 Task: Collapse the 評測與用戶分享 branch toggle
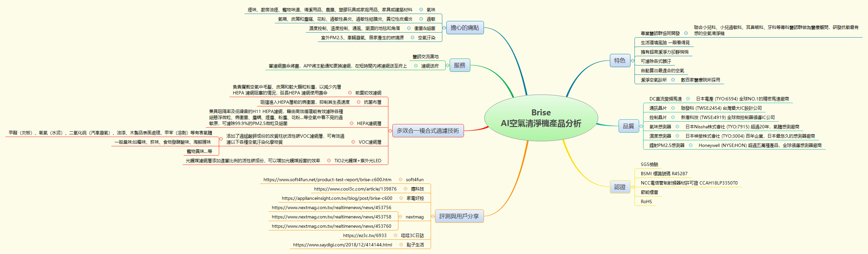[433, 216]
